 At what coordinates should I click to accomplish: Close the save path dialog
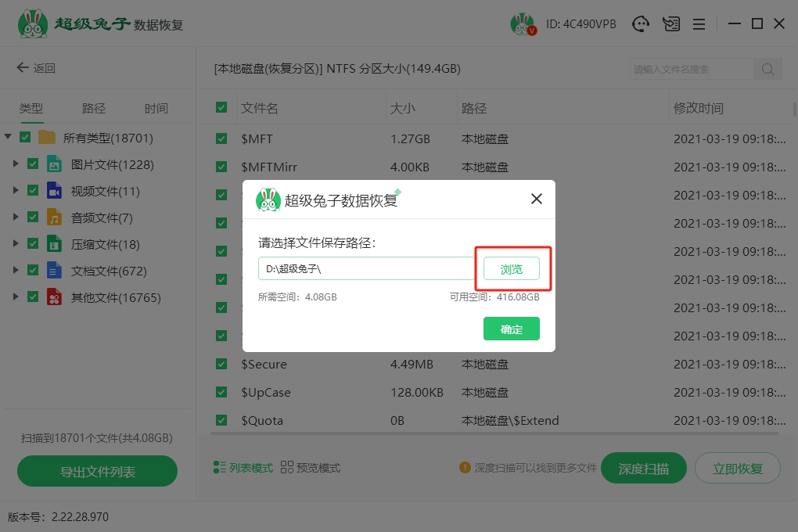pos(537,199)
